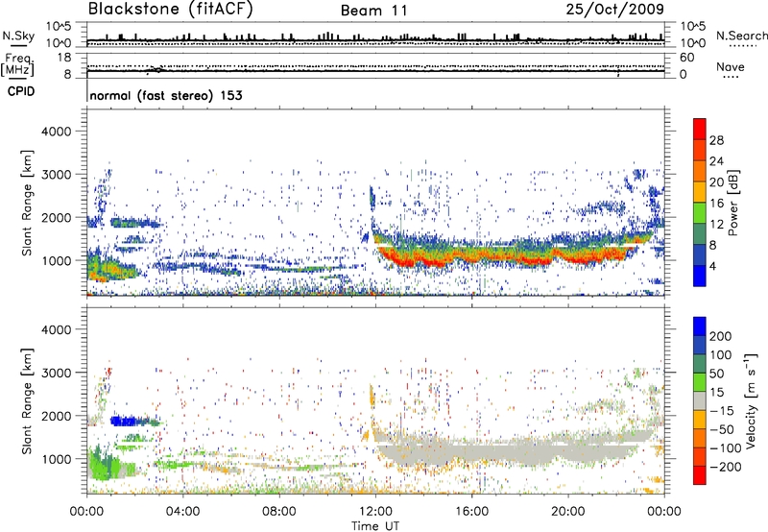
Task: Select the 60 tick on Nave axis
Action: (686, 58)
